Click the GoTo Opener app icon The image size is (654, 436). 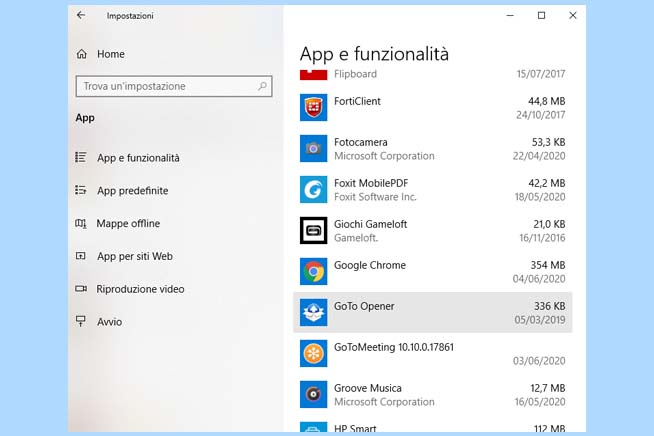(x=314, y=312)
